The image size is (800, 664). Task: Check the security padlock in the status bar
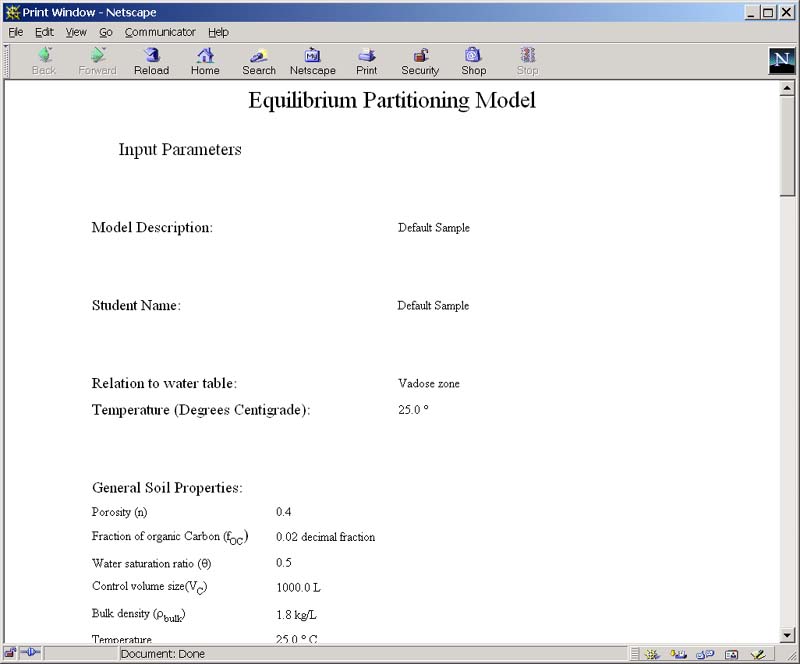[x=10, y=653]
